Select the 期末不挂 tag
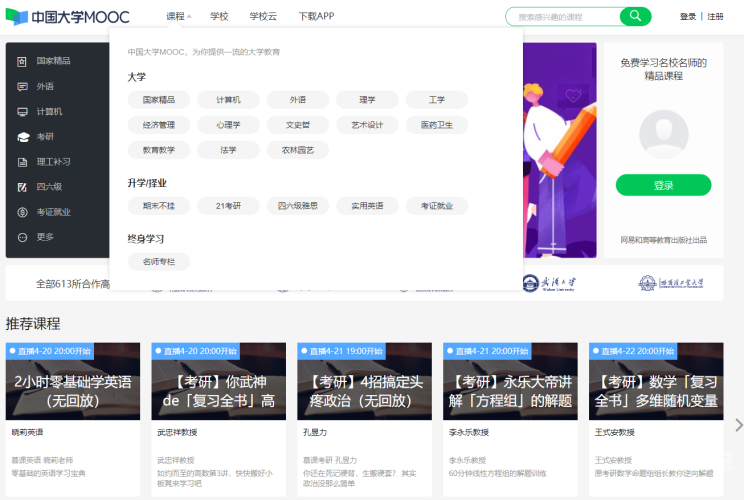Image resolution: width=744 pixels, height=500 pixels. (x=159, y=206)
